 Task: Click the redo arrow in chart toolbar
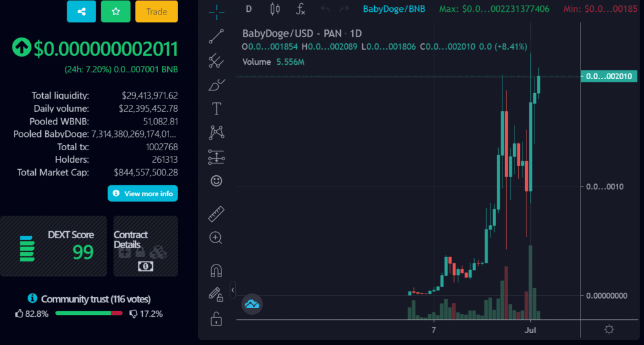coord(344,9)
